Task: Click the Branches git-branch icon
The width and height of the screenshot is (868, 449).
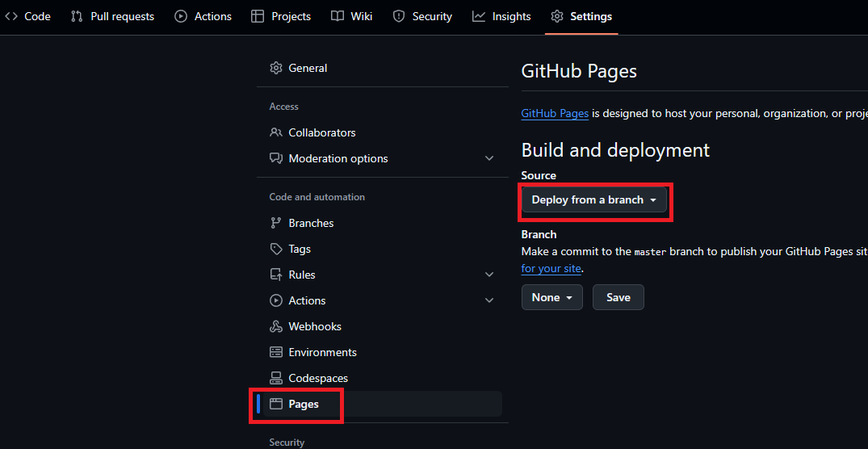Action: pos(276,223)
